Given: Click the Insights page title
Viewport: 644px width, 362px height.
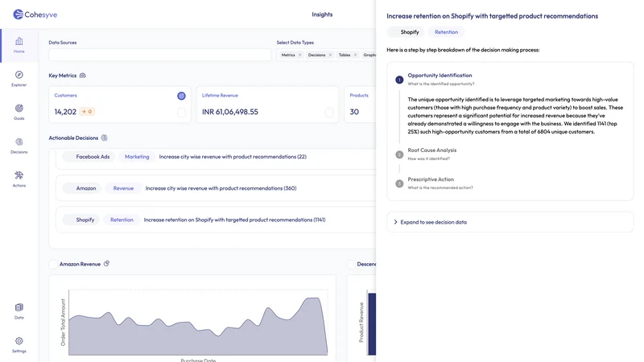Looking at the screenshot, I should tap(322, 14).
